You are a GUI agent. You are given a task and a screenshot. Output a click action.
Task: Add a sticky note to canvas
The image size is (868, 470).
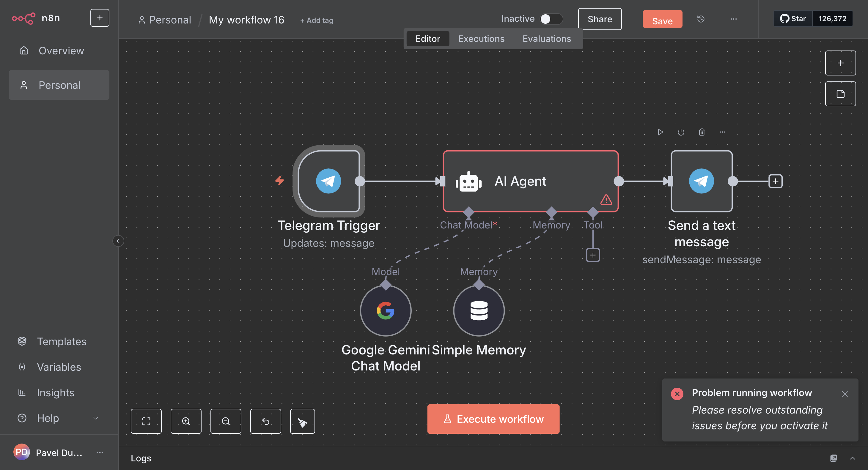840,94
